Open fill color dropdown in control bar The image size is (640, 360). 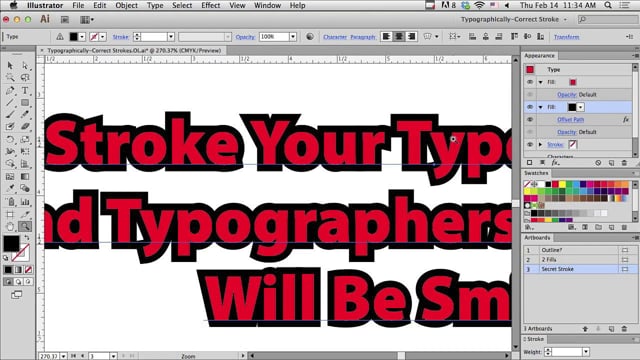coord(82,37)
